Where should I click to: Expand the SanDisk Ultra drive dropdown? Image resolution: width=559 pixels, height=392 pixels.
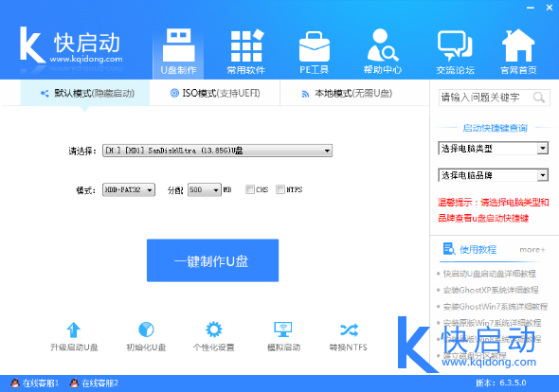pyautogui.click(x=217, y=151)
